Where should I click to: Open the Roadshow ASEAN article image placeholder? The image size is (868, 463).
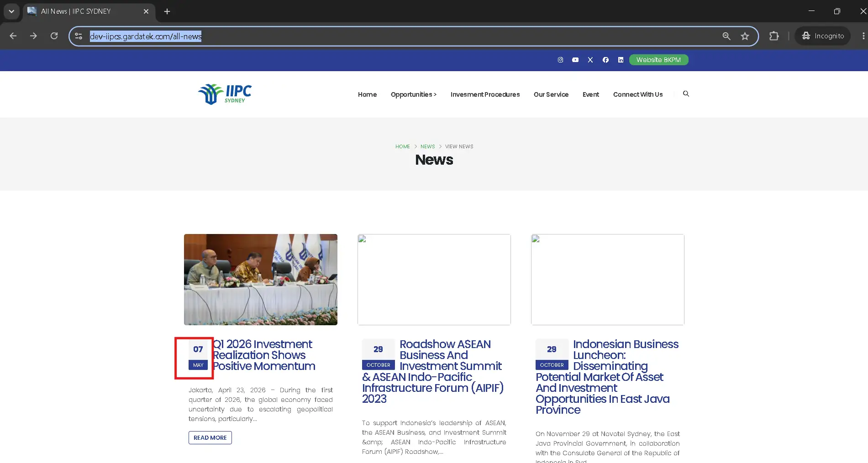pyautogui.click(x=434, y=280)
